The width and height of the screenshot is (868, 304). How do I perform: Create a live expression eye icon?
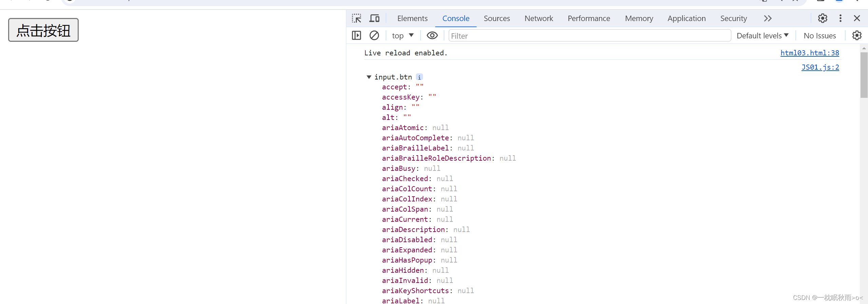pos(432,35)
